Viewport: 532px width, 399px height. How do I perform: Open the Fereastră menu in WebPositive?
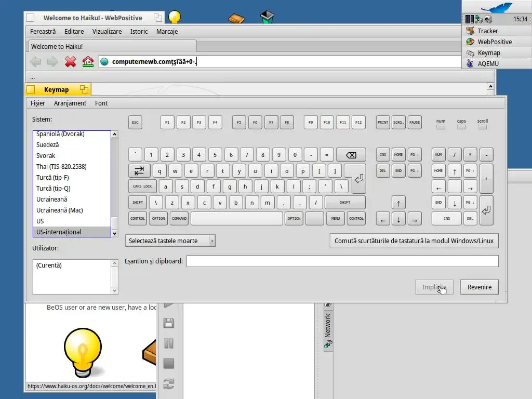tap(43, 32)
